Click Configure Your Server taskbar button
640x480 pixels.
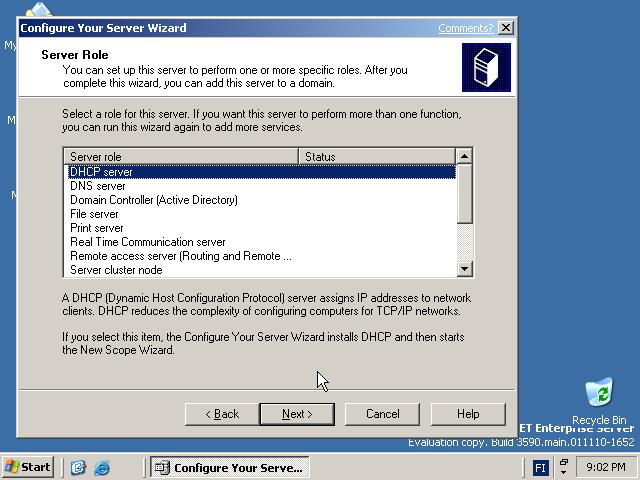[x=229, y=467]
